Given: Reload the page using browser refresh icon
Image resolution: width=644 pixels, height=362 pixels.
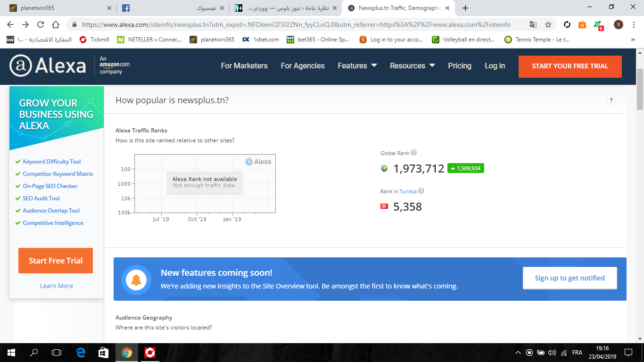Looking at the screenshot, I should pos(41,25).
